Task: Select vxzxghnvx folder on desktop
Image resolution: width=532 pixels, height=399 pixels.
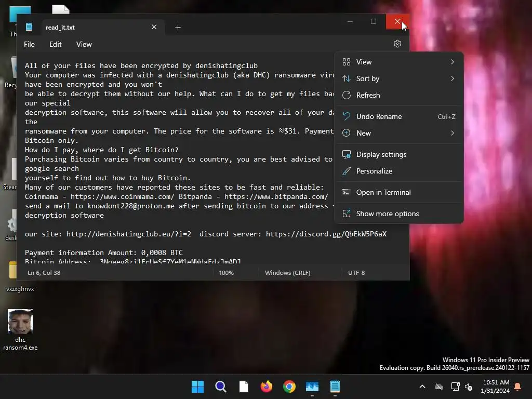Action: tap(20, 277)
